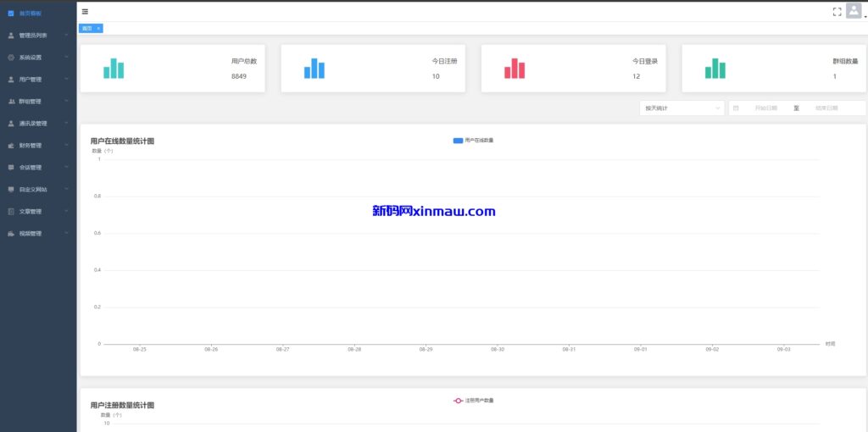Click the 结束日期 input field
Image resolution: width=868 pixels, height=432 pixels.
pyautogui.click(x=826, y=108)
